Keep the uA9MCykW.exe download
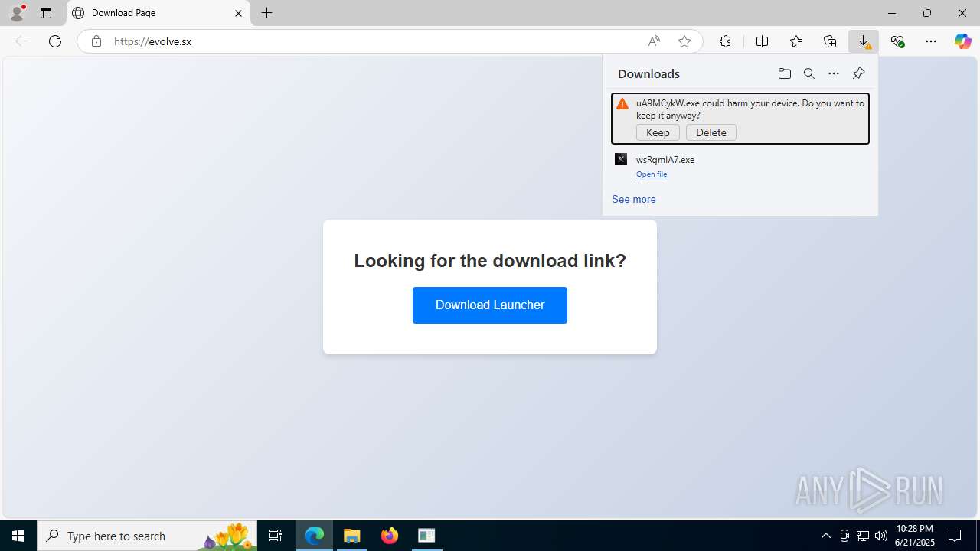980x551 pixels. point(658,132)
